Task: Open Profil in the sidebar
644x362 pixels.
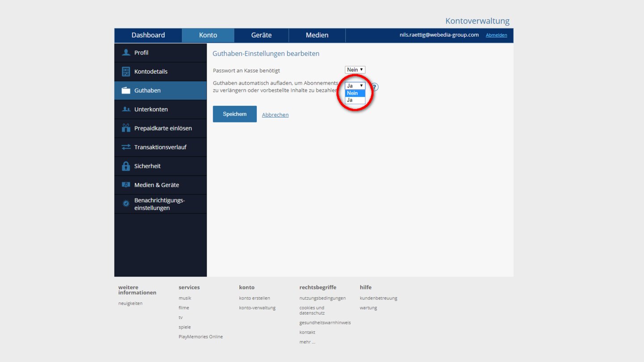Action: 161,53
